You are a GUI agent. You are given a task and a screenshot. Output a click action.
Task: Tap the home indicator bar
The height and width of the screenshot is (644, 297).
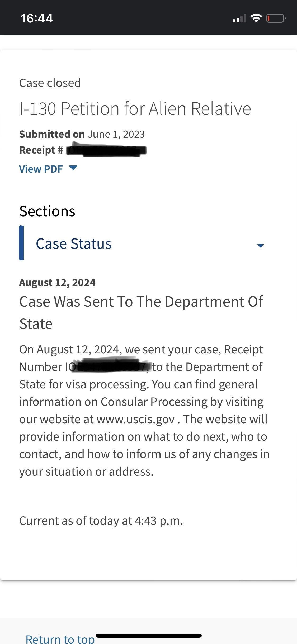click(x=148, y=636)
